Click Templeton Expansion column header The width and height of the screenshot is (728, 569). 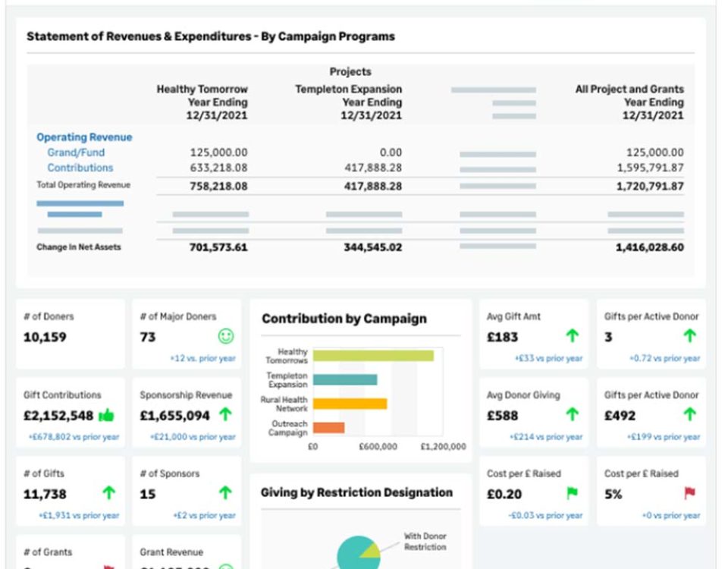[x=349, y=102]
